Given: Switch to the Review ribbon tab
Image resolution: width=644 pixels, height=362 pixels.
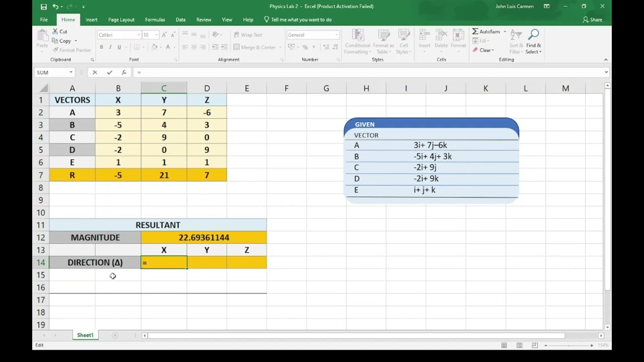Looking at the screenshot, I should point(204,20).
